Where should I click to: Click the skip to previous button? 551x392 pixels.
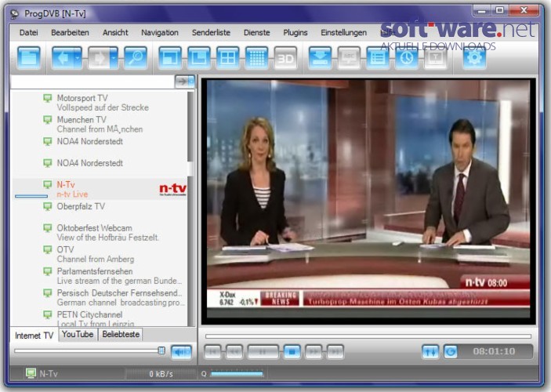tap(212, 351)
